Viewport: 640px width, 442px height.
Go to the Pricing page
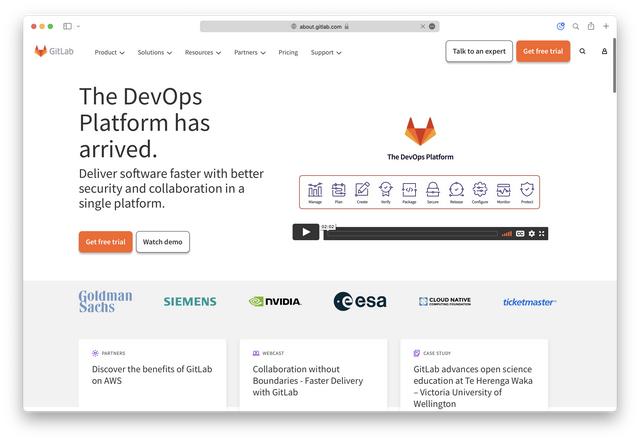(x=288, y=52)
